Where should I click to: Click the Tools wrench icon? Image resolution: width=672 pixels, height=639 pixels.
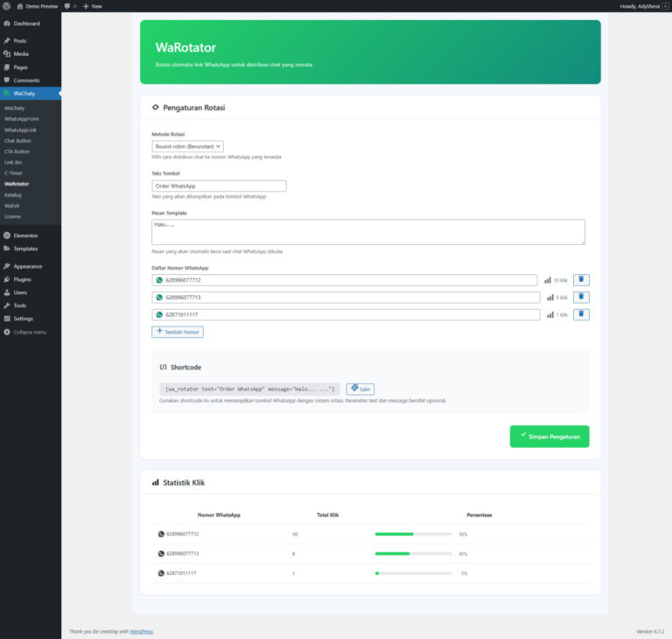click(7, 305)
